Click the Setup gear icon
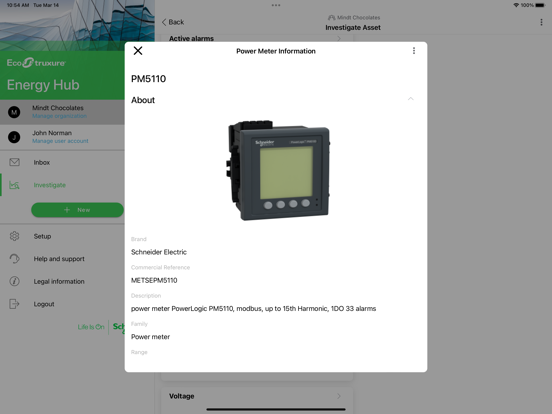 pos(14,236)
